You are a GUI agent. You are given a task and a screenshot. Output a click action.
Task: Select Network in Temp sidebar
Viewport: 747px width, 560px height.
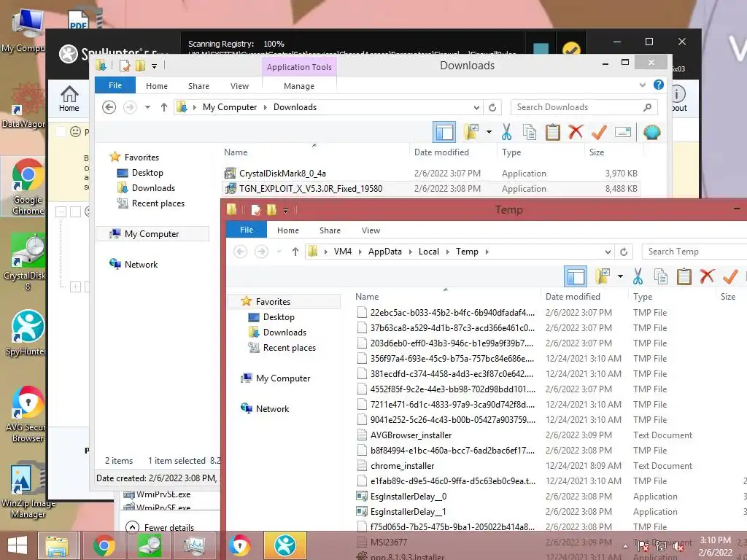click(x=273, y=408)
